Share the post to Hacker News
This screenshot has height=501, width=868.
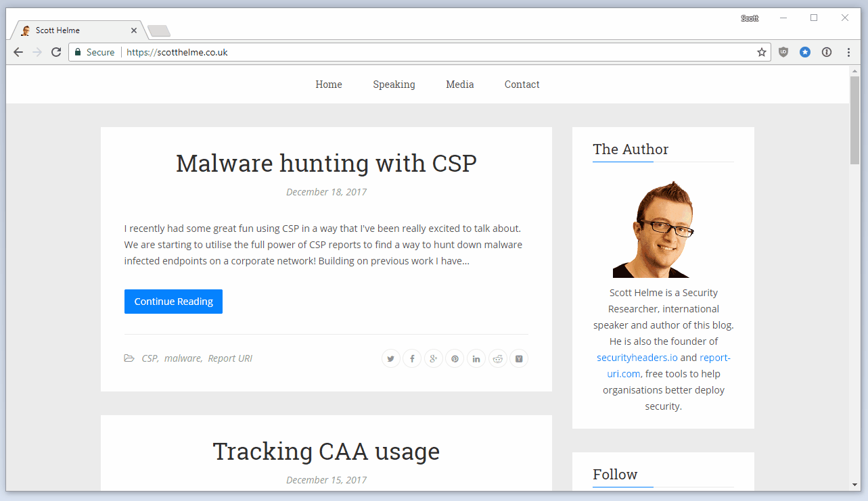coord(519,359)
